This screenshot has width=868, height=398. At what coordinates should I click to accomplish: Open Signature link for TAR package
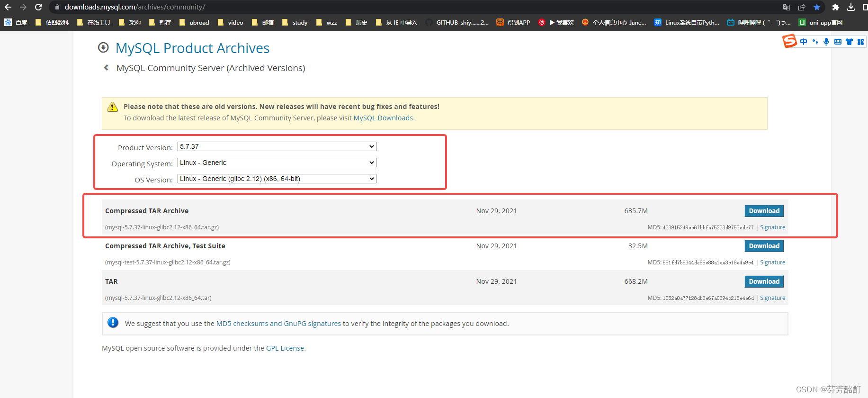pyautogui.click(x=772, y=298)
